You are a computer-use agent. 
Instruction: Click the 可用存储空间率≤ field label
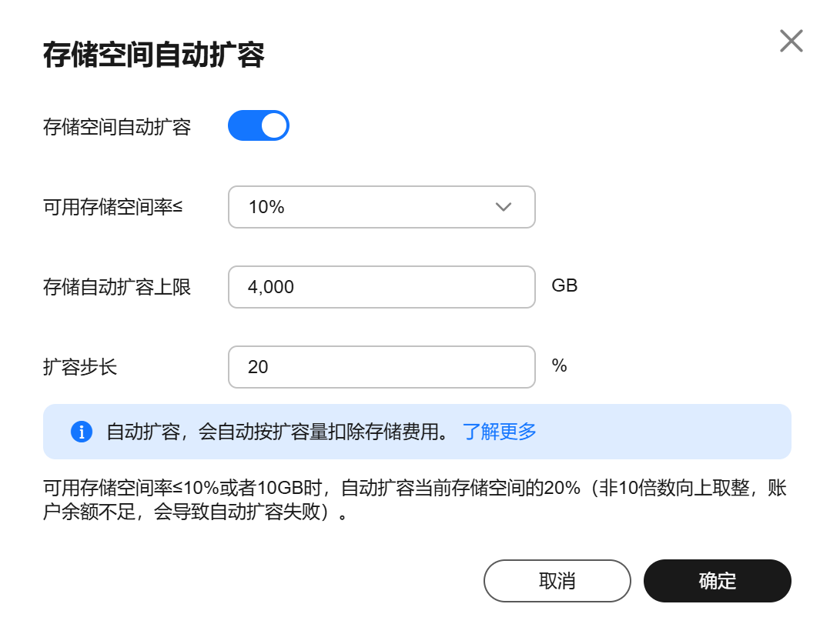pos(112,207)
